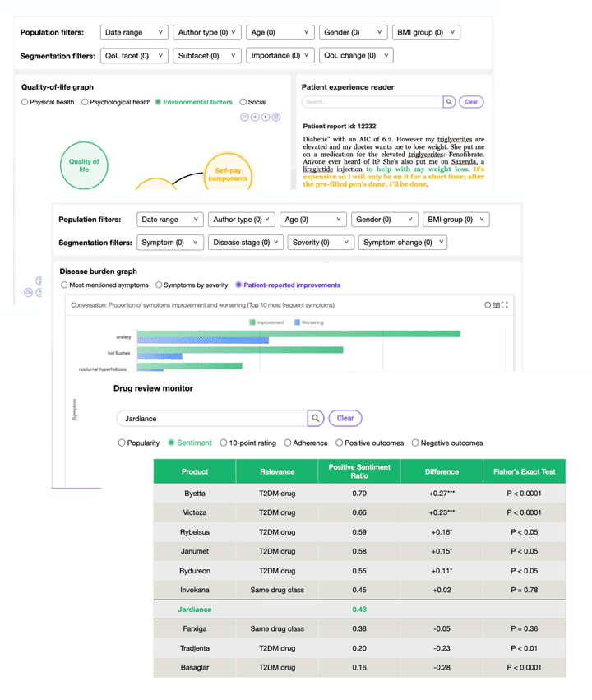This screenshot has width=592, height=700.
Task: Click the info icon on the disease burden chart
Action: coord(488,305)
